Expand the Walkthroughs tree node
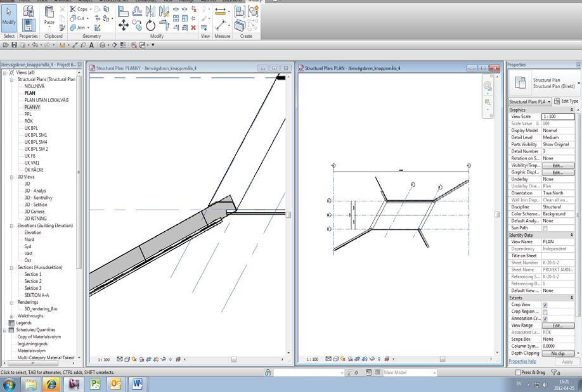This screenshot has height=392, width=582. pyautogui.click(x=11, y=317)
